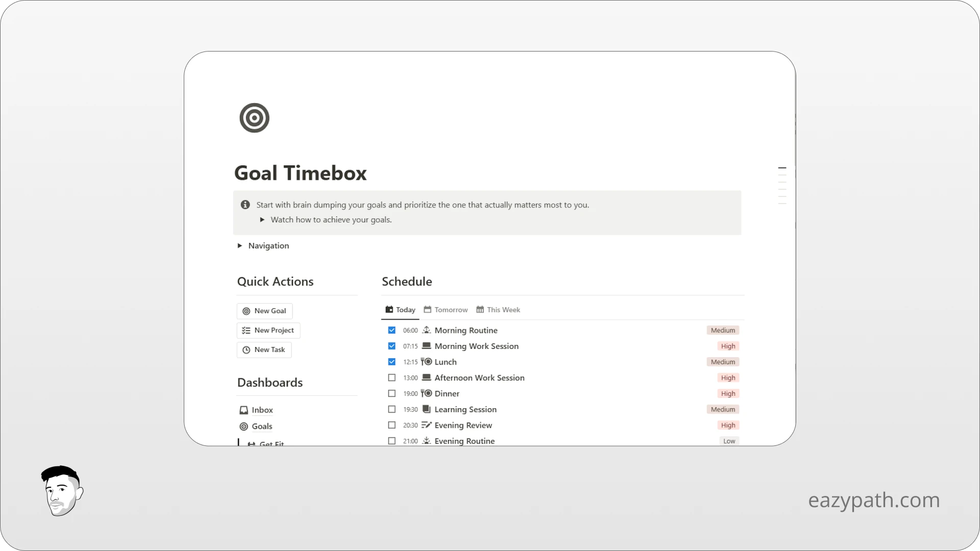
Task: Click the info icon in the instruction banner
Action: [244, 204]
